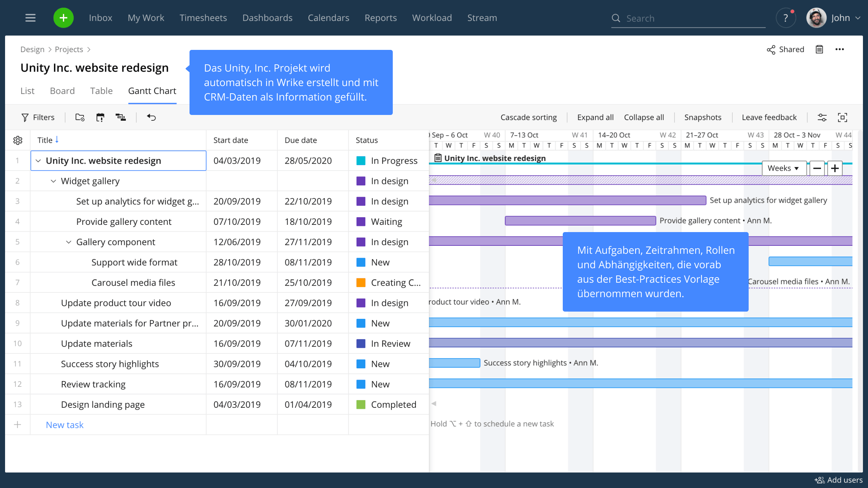Click the fullscreen focus icon
Image resolution: width=868 pixels, height=488 pixels.
pos(842,117)
